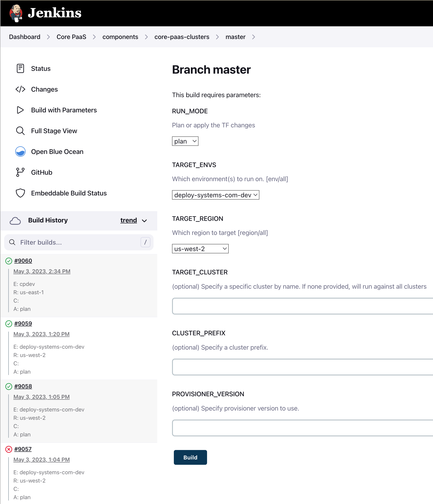The height and width of the screenshot is (504, 433).
Task: Expand the chevron after master breadcrumb
Action: 254,37
